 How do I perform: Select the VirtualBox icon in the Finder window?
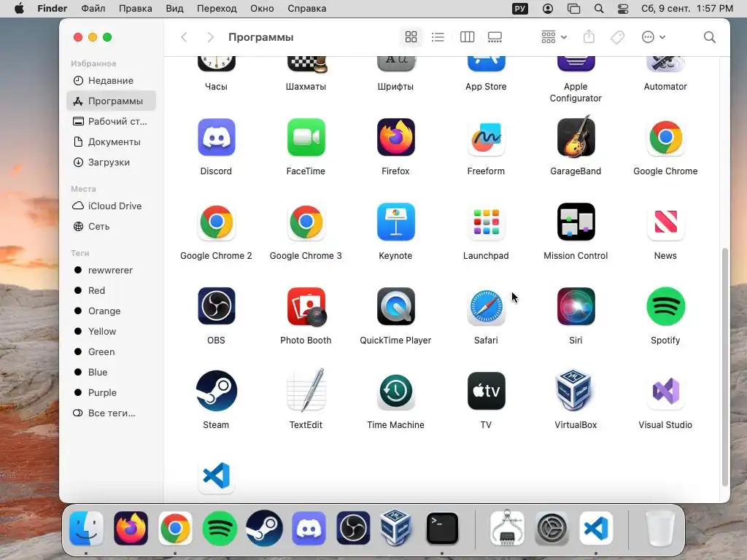click(x=576, y=391)
